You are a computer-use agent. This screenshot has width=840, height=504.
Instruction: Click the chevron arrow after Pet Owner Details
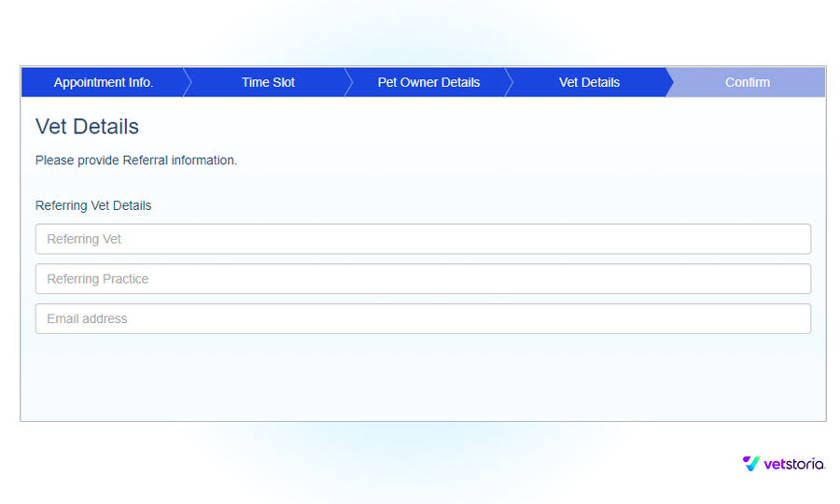(510, 82)
